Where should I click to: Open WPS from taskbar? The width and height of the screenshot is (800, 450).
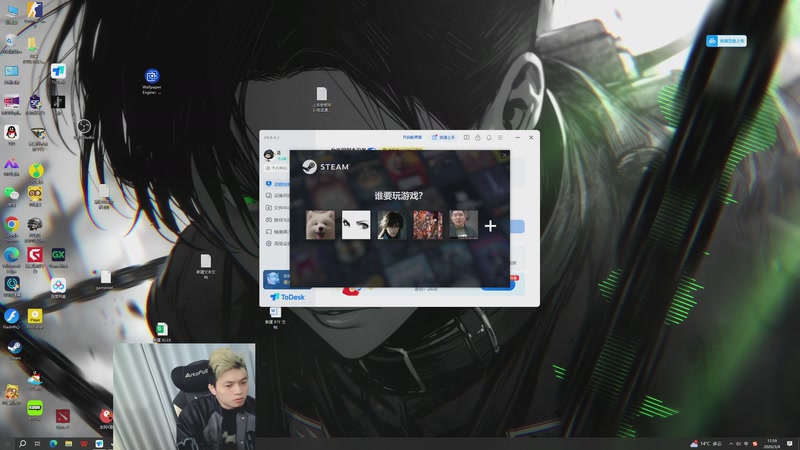[84, 443]
